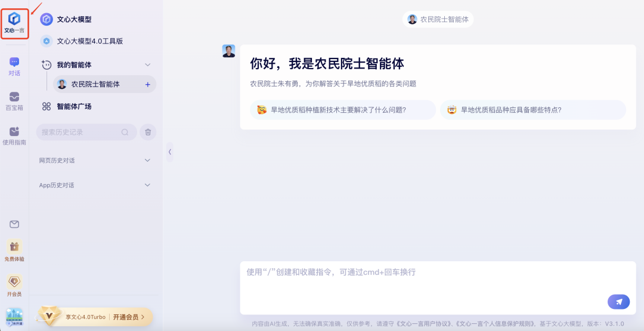Click 享文心4.0Turbo text
The image size is (644, 331).
85,317
